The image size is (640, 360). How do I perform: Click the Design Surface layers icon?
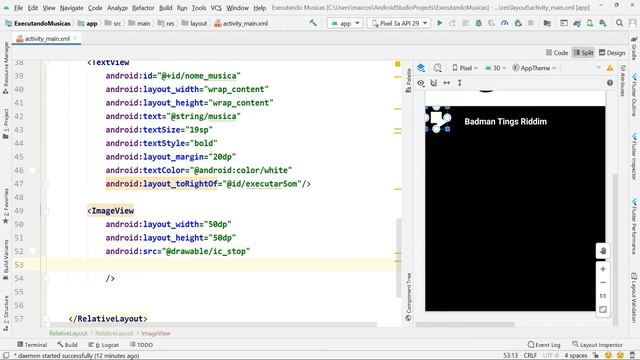(x=421, y=68)
